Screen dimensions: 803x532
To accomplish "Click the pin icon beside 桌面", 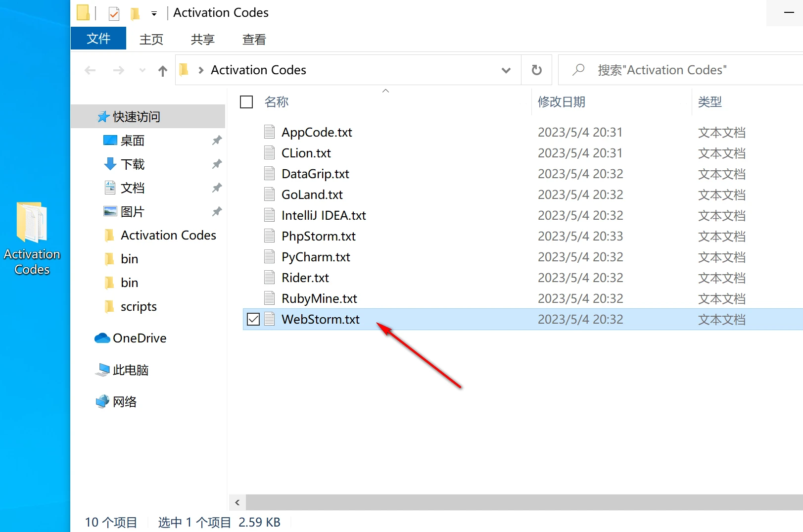I will click(217, 141).
